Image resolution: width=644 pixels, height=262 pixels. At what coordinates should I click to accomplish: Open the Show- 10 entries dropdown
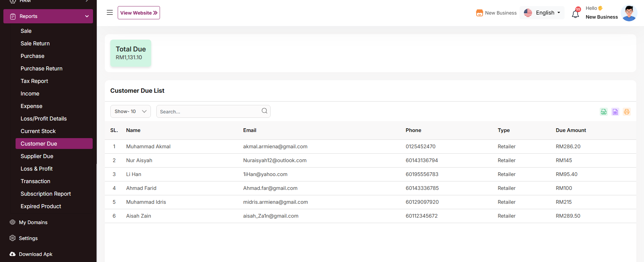[131, 111]
